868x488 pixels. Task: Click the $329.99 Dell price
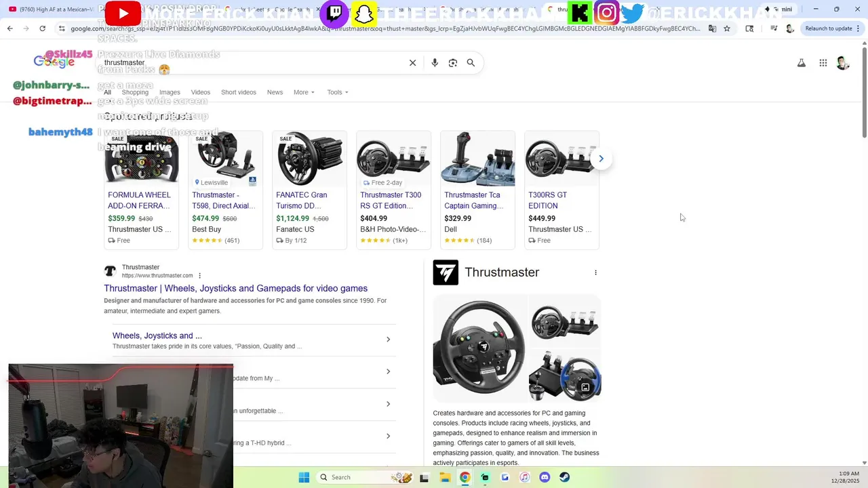[x=458, y=218]
